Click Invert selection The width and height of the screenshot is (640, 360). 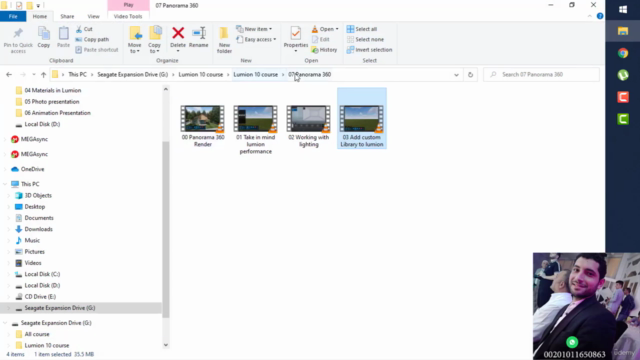369,50
